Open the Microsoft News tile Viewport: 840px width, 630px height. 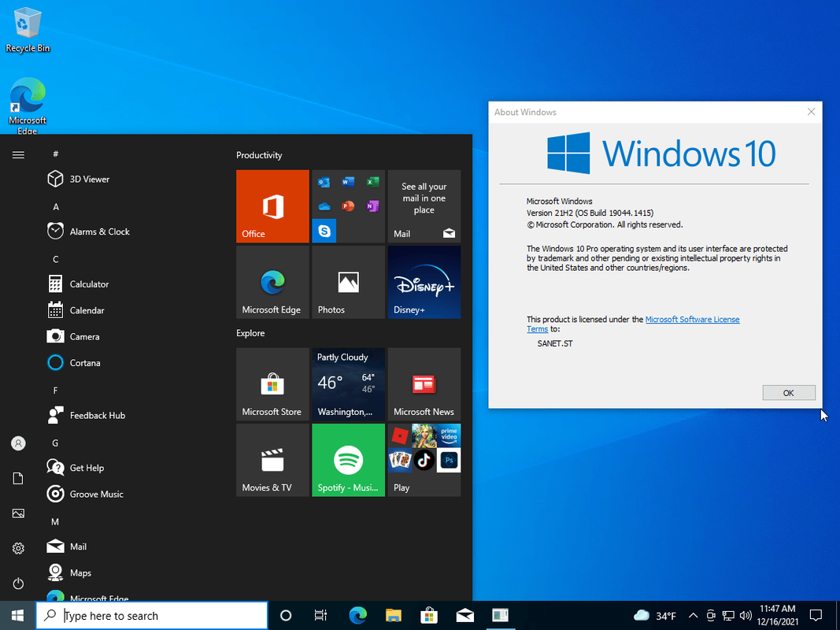pos(424,384)
